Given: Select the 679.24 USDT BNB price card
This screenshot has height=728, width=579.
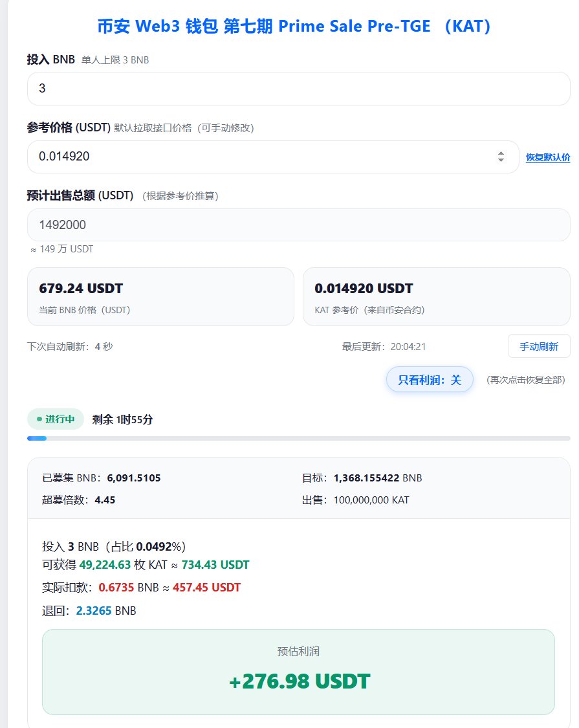Looking at the screenshot, I should click(160, 297).
